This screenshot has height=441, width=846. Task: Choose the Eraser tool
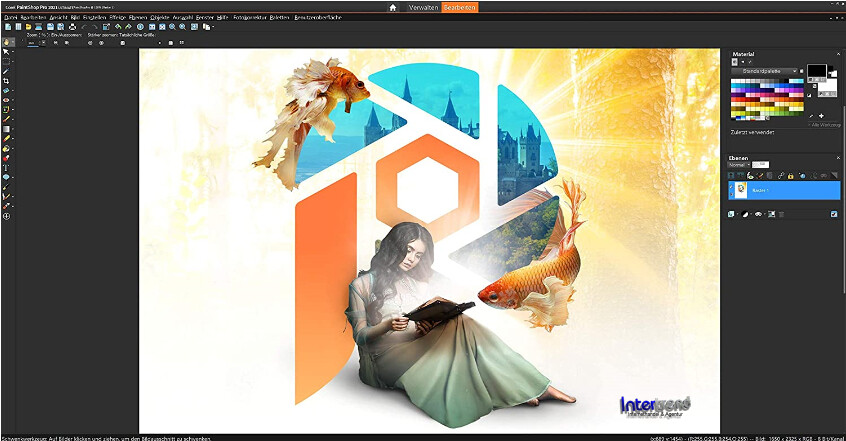click(x=6, y=138)
